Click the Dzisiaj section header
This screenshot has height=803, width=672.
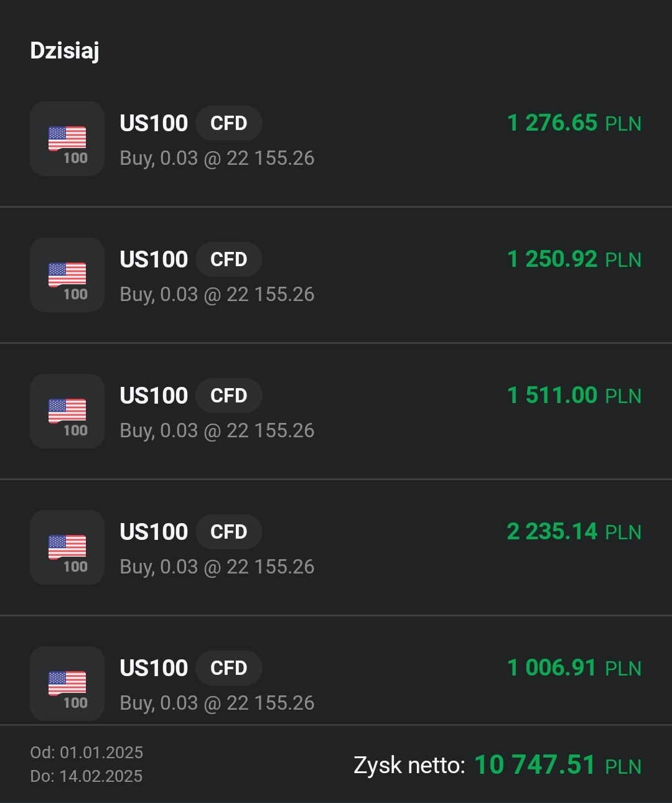point(65,50)
